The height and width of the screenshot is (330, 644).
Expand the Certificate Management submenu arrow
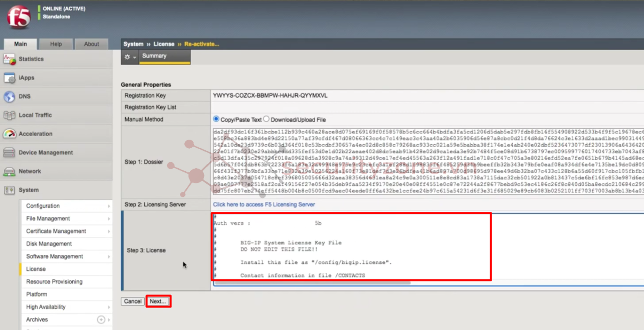pos(109,231)
